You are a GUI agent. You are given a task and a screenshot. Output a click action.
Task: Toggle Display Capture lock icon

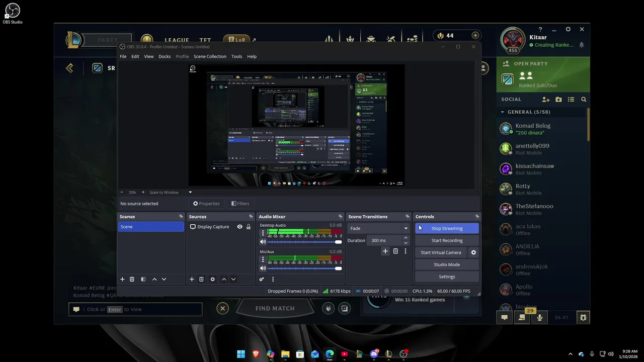[248, 227]
